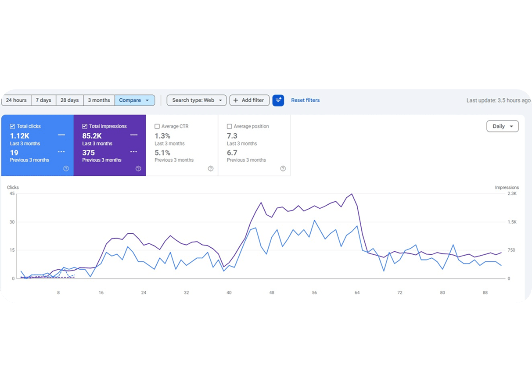Click the 375 previous impressions value
This screenshot has width=532, height=392.
[88, 153]
